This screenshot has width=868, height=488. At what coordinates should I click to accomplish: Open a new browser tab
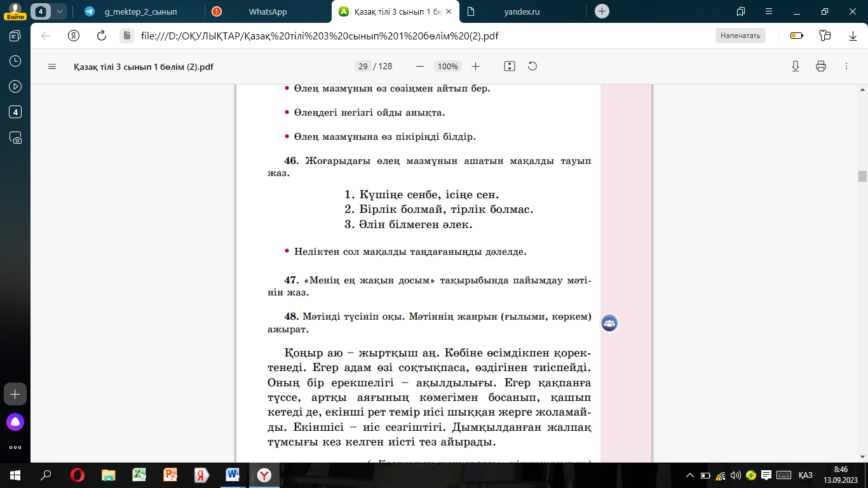click(602, 11)
